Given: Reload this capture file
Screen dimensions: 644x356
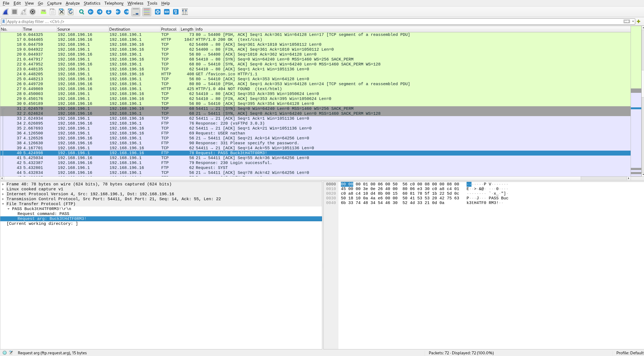Looking at the screenshot, I should coord(71,12).
